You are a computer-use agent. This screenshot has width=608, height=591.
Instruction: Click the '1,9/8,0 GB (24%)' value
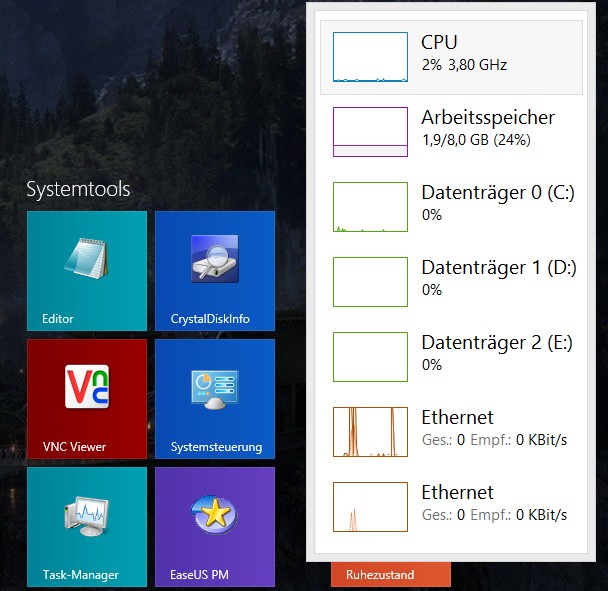coord(476,140)
